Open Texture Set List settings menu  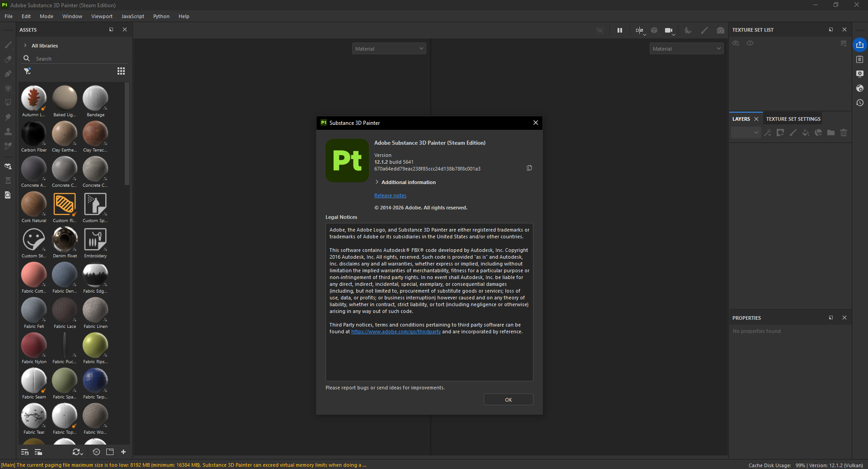tap(844, 43)
